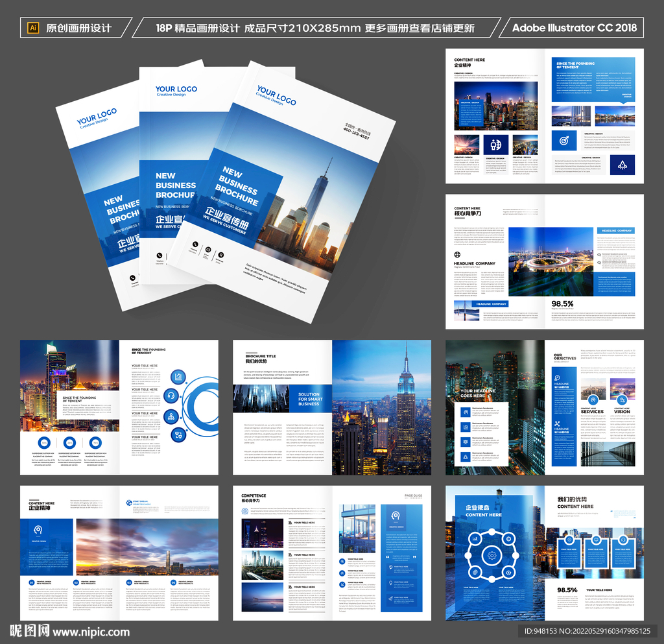Click the bar chart circle icon beside blue rings
Image resolution: width=664 pixels, height=644 pixels.
178,376
